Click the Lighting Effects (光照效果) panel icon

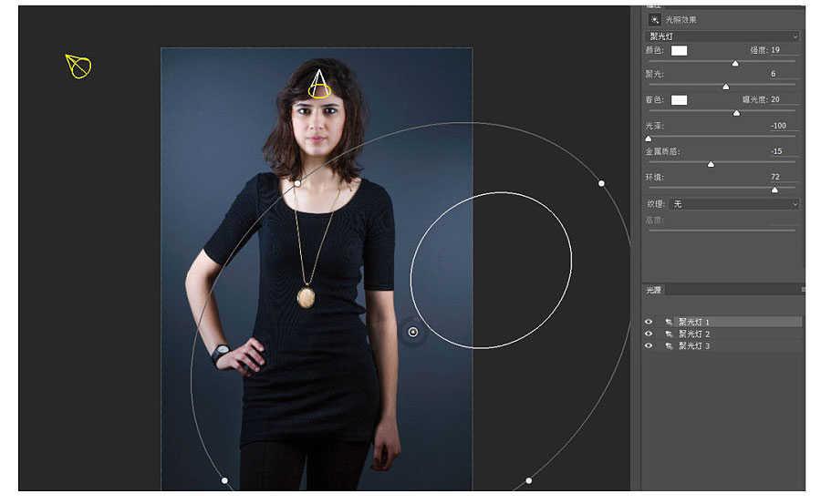pyautogui.click(x=654, y=19)
